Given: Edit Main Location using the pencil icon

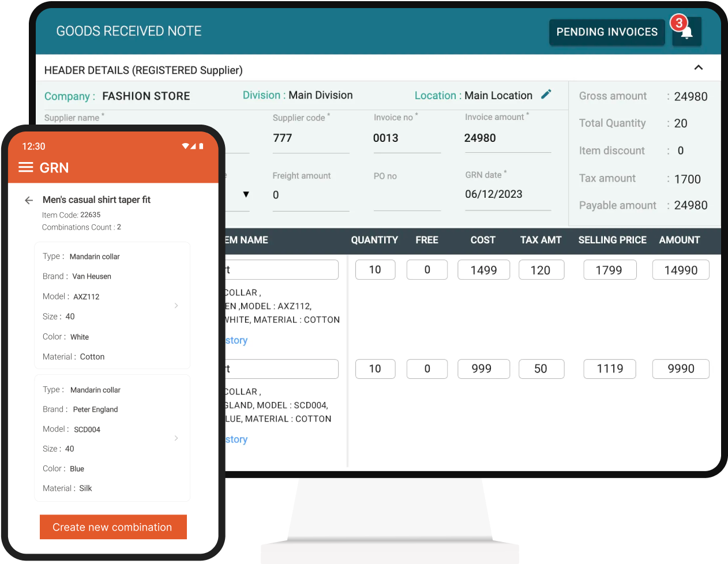Looking at the screenshot, I should [x=546, y=95].
